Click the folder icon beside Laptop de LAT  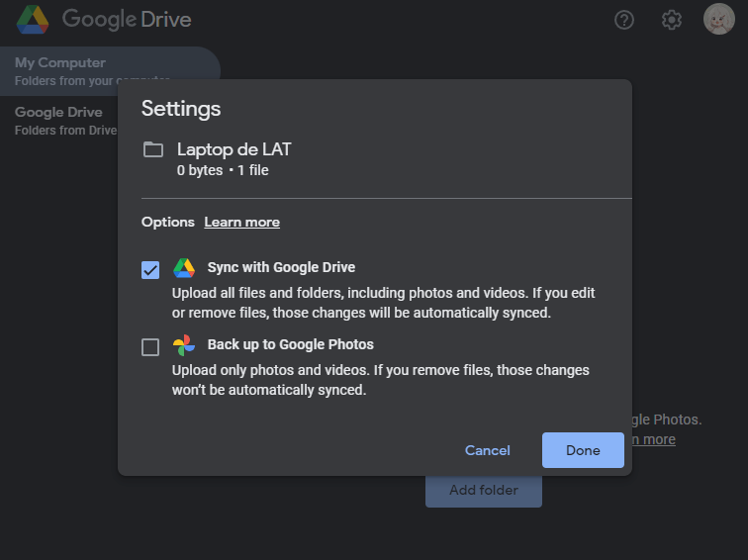coord(153,150)
